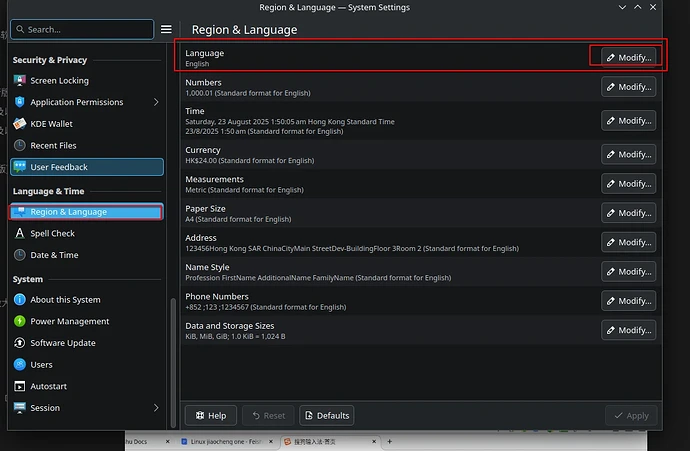This screenshot has width=690, height=451.
Task: Click the sidebar vertical scrollbar
Action: [174, 350]
